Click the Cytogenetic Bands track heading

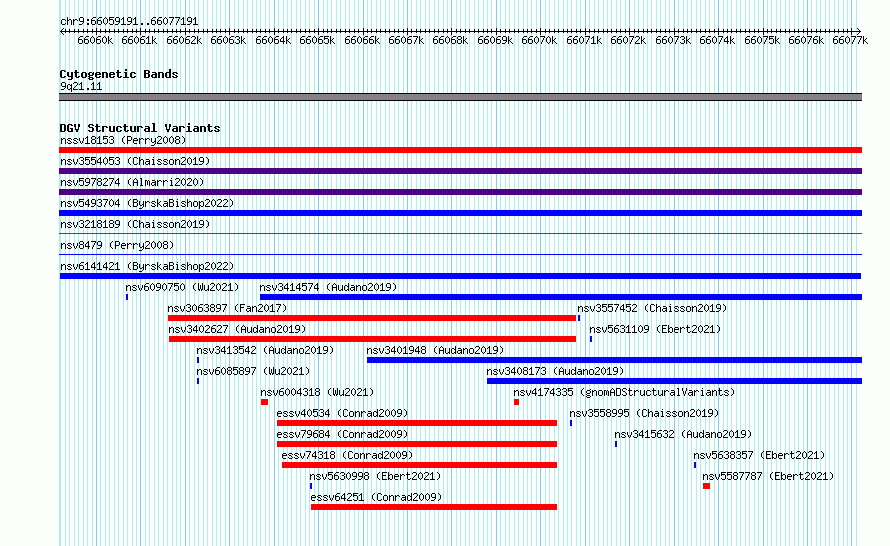[119, 74]
